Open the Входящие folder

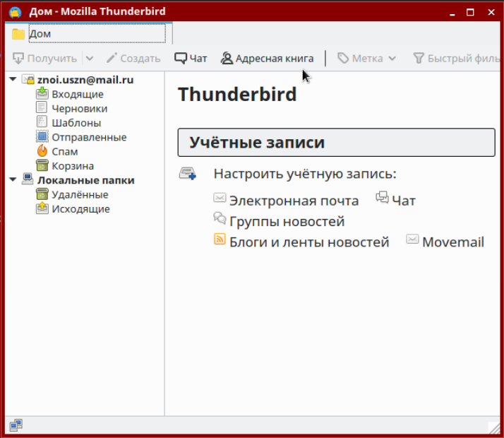(78, 94)
